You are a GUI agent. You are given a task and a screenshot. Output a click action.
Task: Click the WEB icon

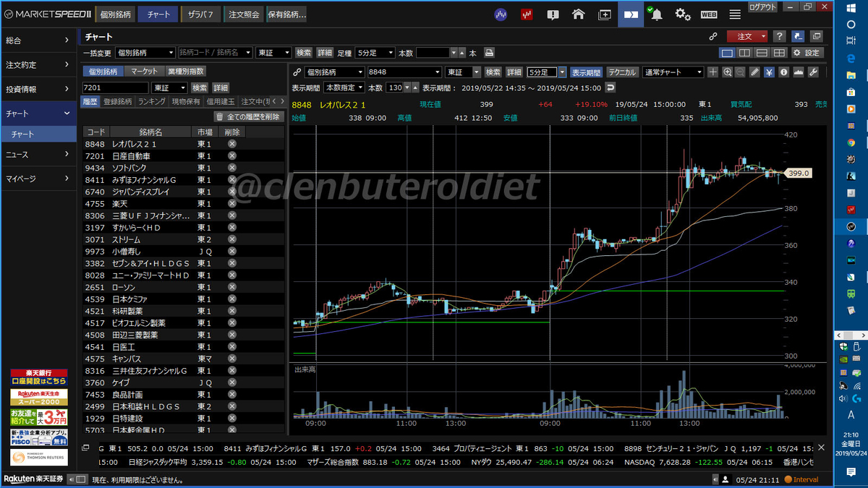pos(709,14)
